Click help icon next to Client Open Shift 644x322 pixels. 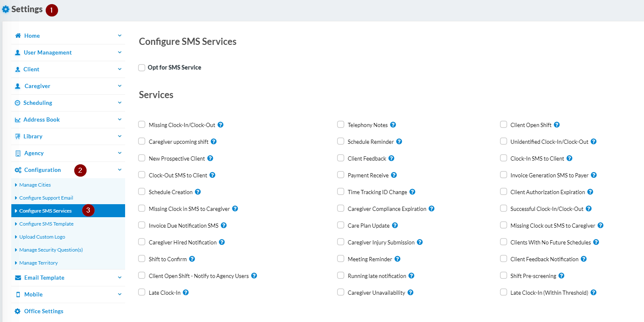(x=557, y=125)
